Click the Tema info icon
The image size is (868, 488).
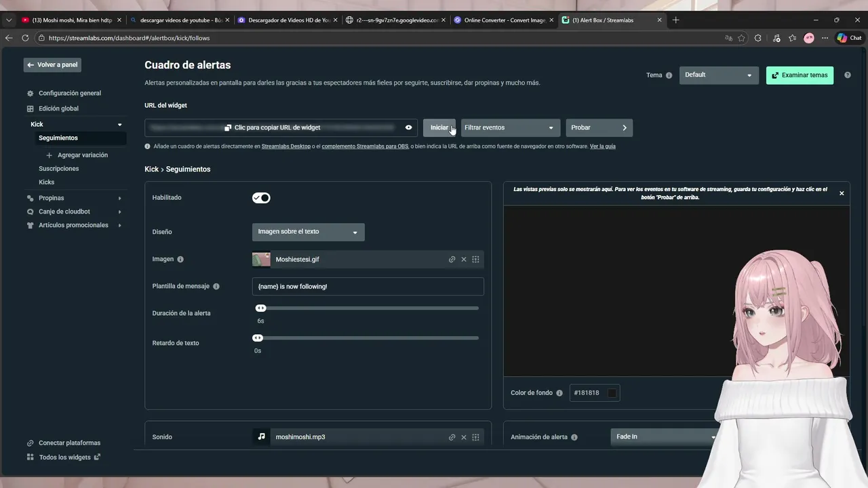click(x=669, y=75)
